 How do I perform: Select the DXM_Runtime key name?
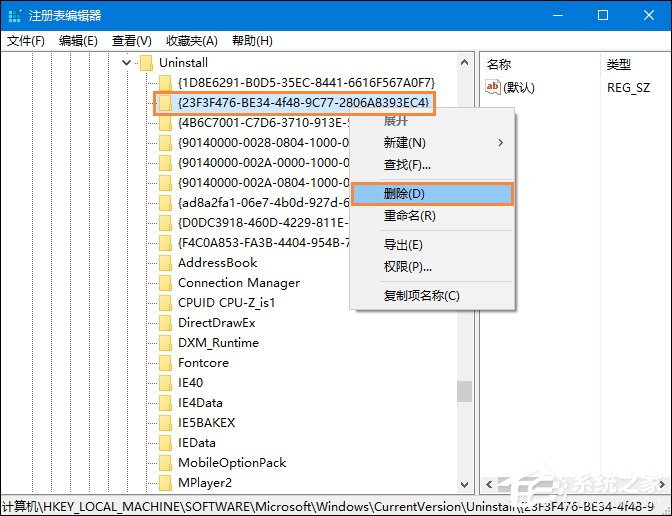tap(218, 342)
